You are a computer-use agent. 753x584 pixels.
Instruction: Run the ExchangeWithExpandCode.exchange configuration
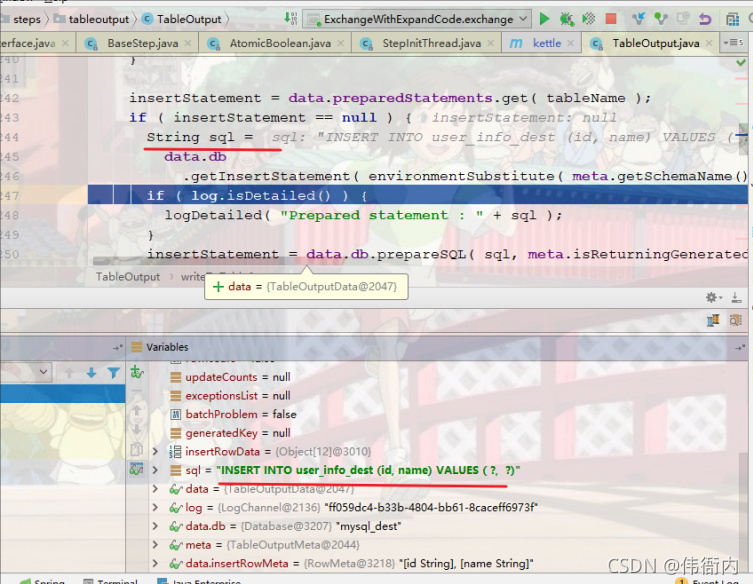(544, 19)
